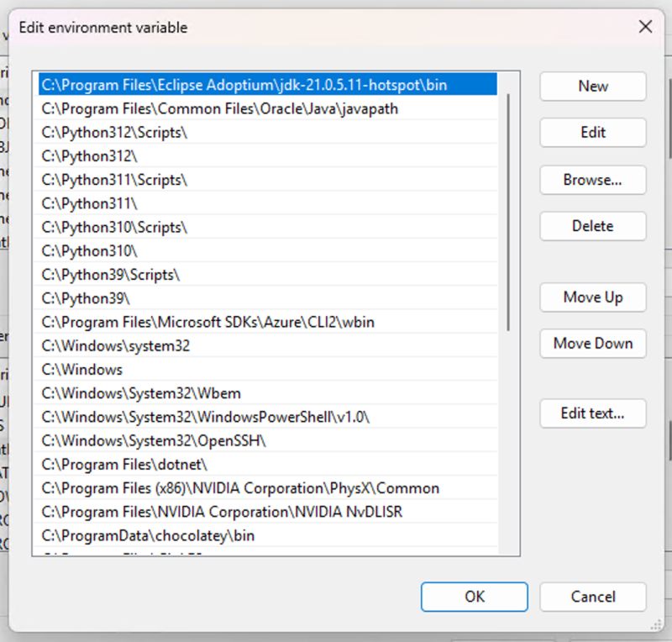
Task: Close the Edit environment variable dialog
Action: 645,27
